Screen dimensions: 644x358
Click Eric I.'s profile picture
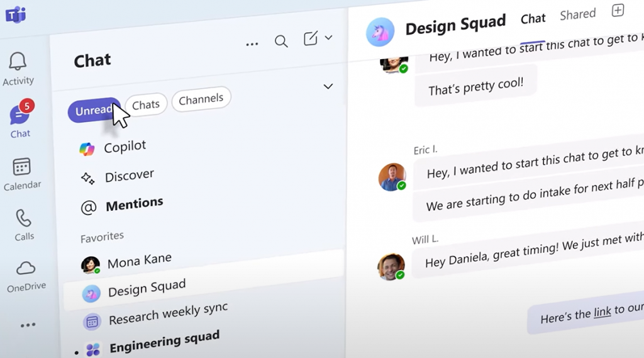[x=392, y=177]
